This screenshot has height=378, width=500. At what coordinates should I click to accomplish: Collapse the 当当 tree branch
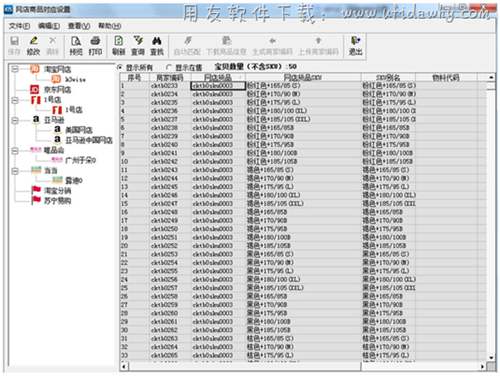pyautogui.click(x=15, y=171)
